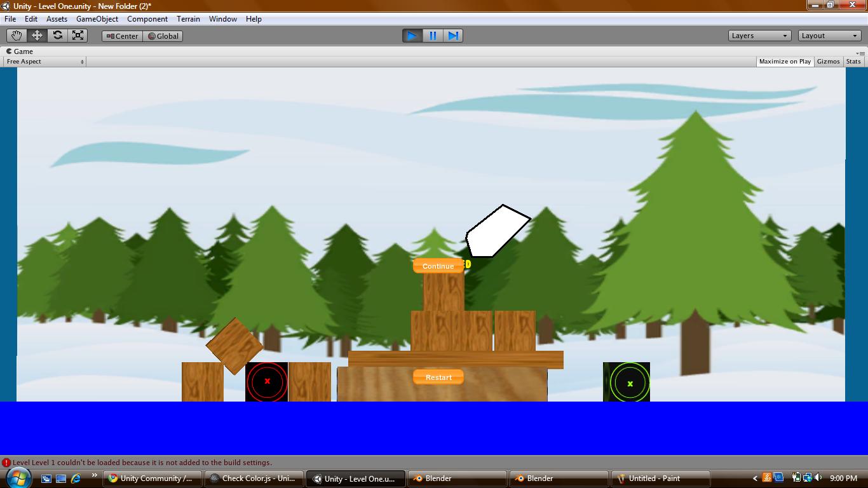Toggle between Center and Pivot mode
Viewport: 868px width, 488px height.
(121, 36)
